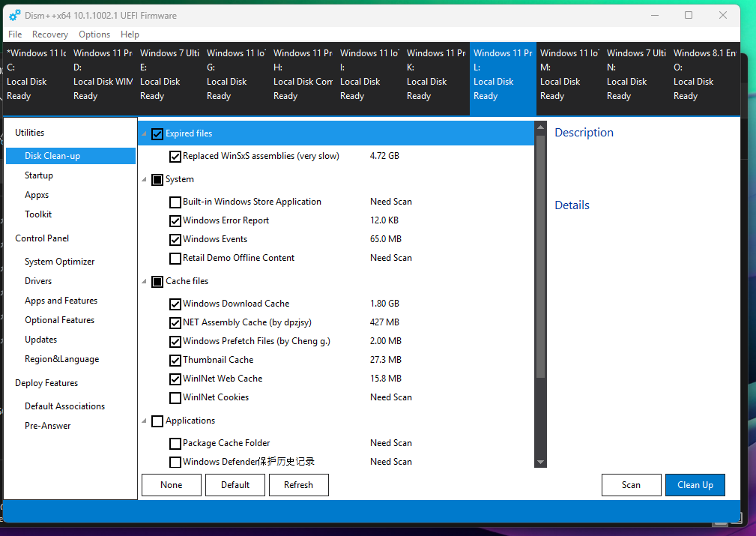The width and height of the screenshot is (756, 536).
Task: Click the cleanup list scrollbar up arrow
Action: 540,127
